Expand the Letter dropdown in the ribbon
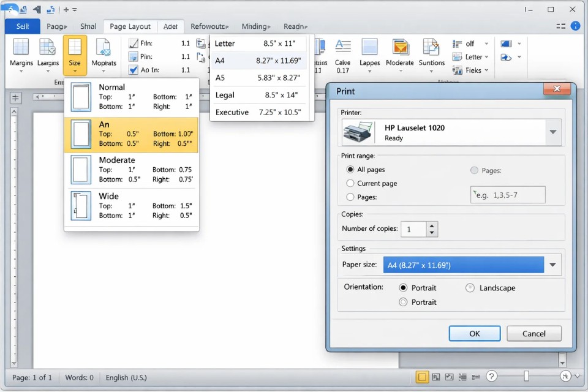Screen dimensions: 588x392 click(486, 57)
